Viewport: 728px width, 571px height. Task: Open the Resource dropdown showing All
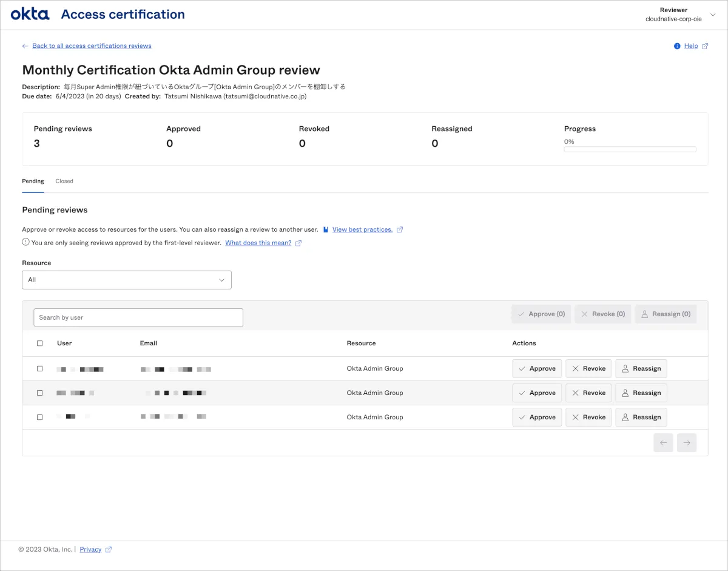tap(126, 280)
